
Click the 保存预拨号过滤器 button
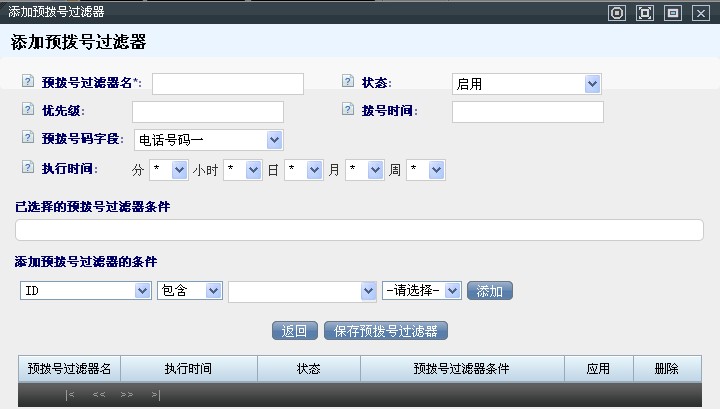click(386, 331)
